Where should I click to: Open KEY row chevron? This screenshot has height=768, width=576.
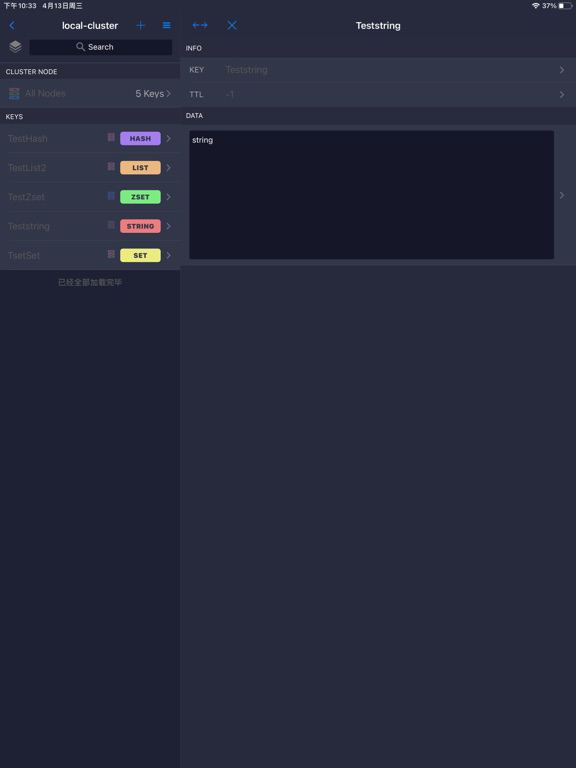562,70
